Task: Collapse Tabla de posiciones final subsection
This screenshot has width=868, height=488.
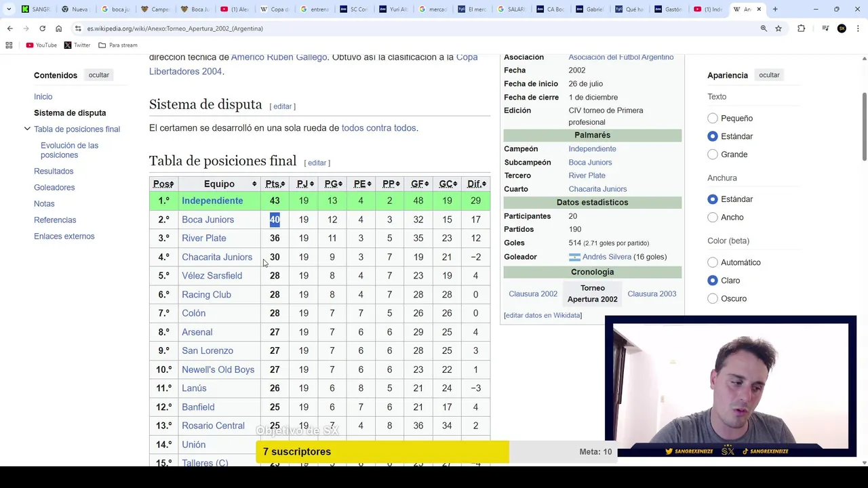Action: pos(27,129)
